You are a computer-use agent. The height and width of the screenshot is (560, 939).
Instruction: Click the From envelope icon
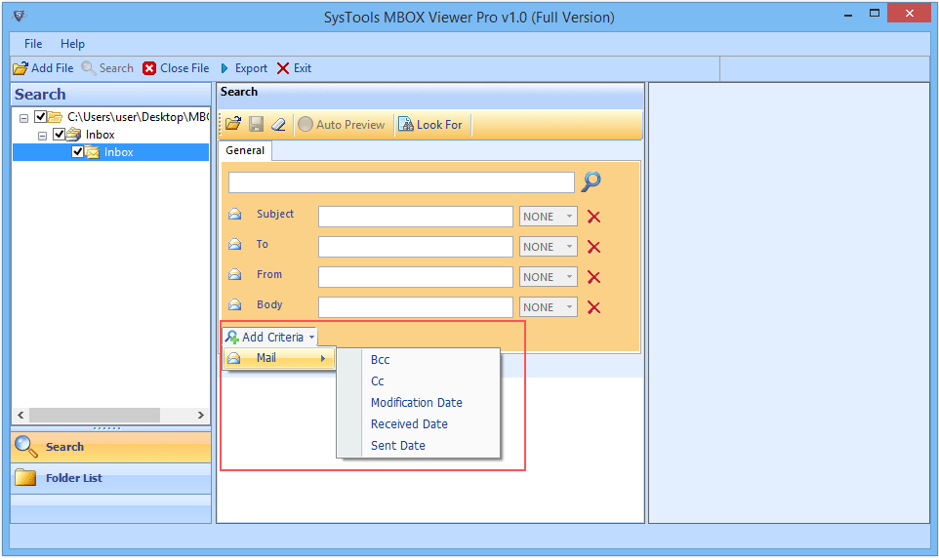pos(234,274)
